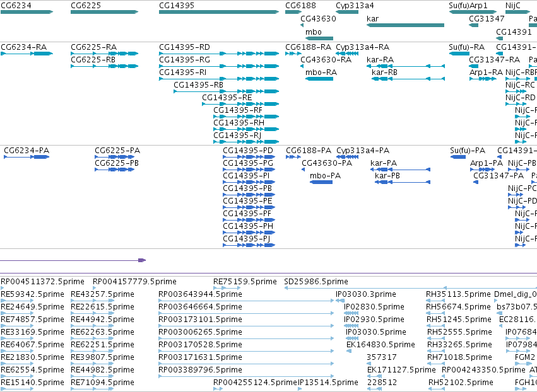Click the kar-RA transcript label
The height and width of the screenshot is (392, 537).
tap(380, 60)
